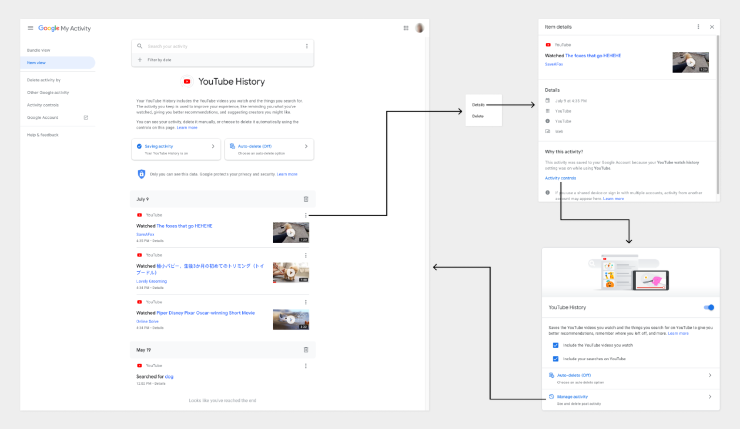Click the search magnifier icon
740x429 pixels.
pos(140,46)
